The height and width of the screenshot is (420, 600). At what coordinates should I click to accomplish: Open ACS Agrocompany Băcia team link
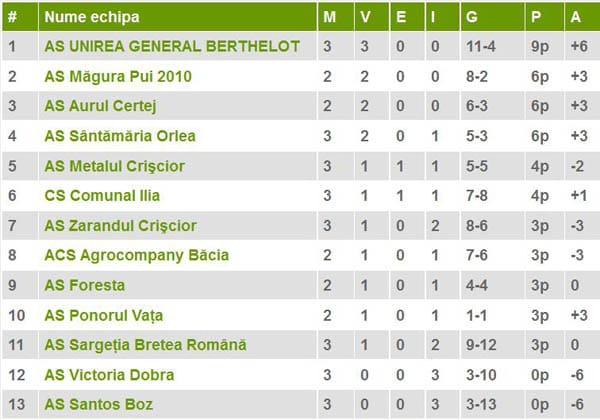coord(137,255)
